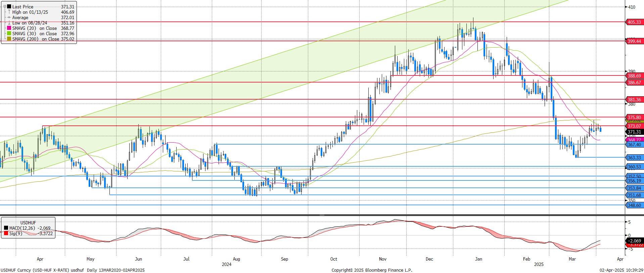Click the USDHUF title in MACD legend
Screen dimensions: 644x273
[28, 223]
